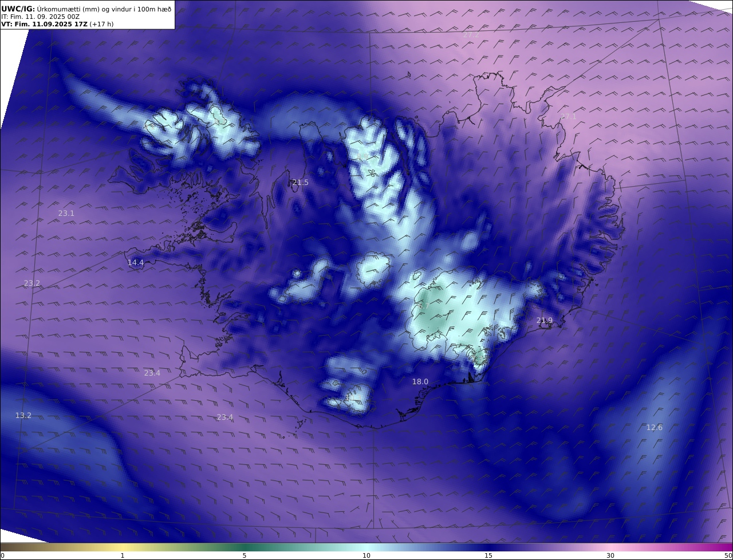This screenshot has height=560, width=733.
Task: Click the colorbar tick label 1
Action: click(x=123, y=555)
